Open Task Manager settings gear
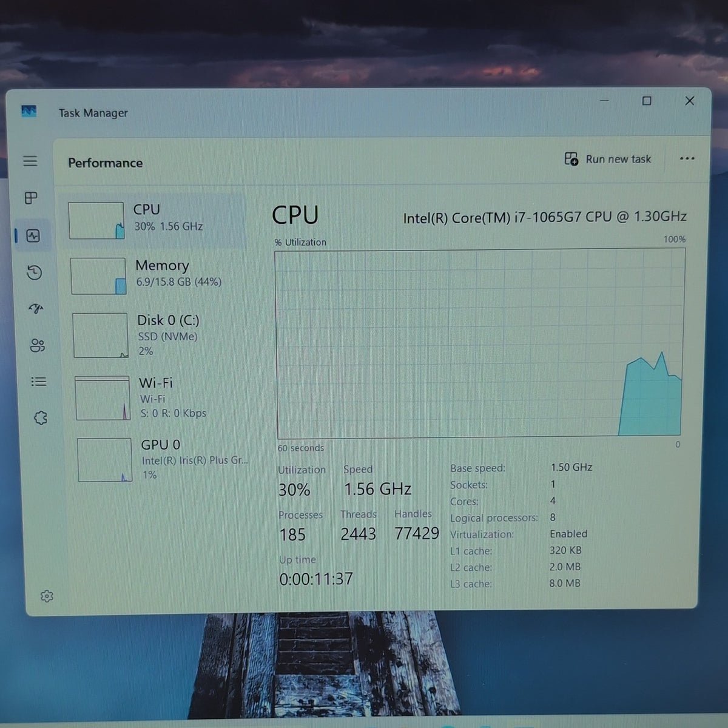 47,596
